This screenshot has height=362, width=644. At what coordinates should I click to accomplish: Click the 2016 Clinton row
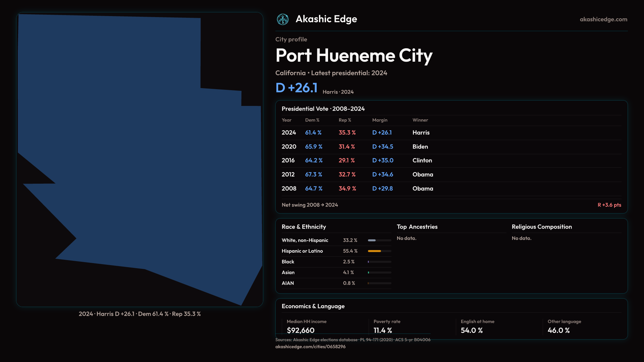click(x=356, y=161)
